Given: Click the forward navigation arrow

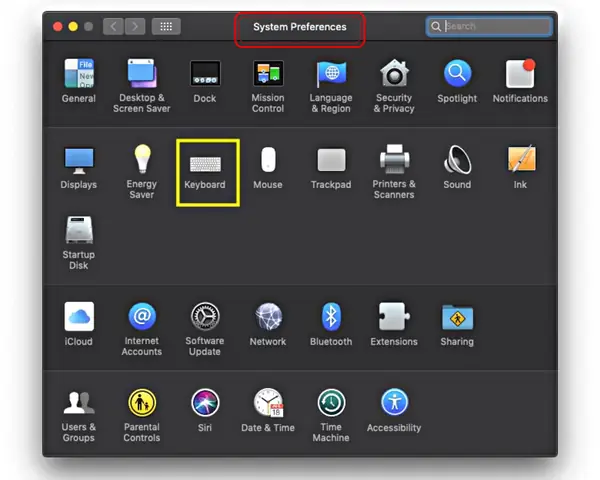Looking at the screenshot, I should coord(135,26).
